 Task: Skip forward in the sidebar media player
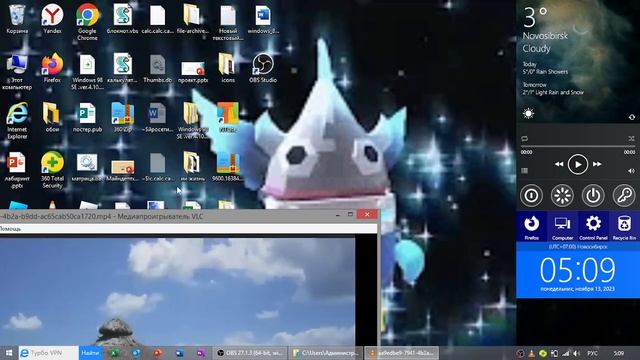click(597, 164)
